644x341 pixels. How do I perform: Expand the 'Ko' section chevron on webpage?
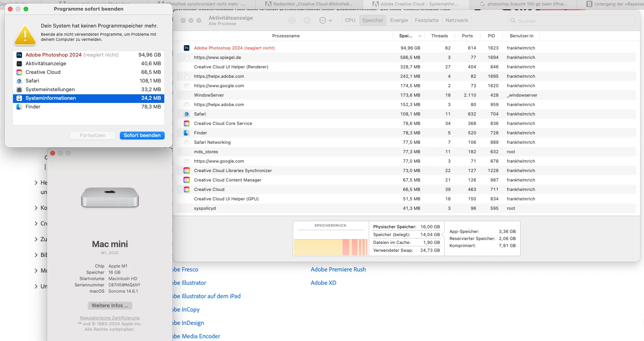tap(36, 208)
